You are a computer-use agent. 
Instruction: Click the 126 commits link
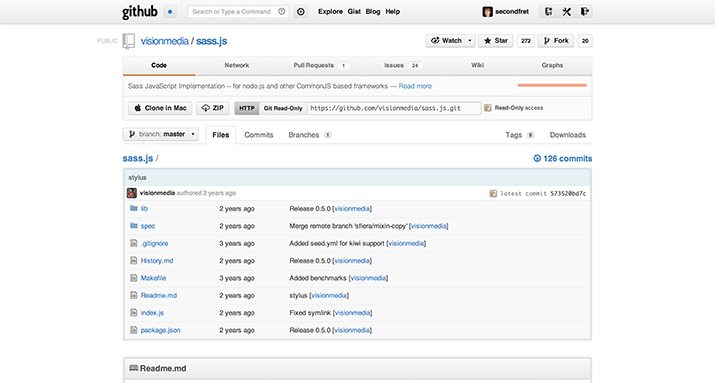[563, 158]
